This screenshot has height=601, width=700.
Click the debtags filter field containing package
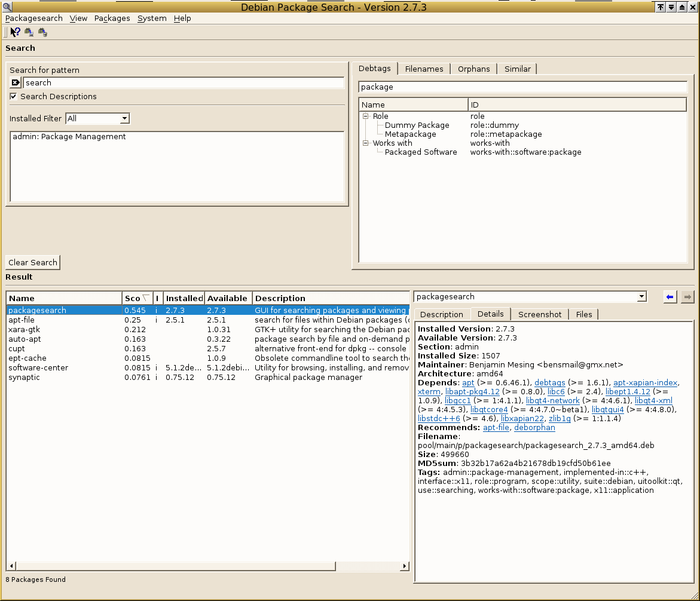coord(522,87)
